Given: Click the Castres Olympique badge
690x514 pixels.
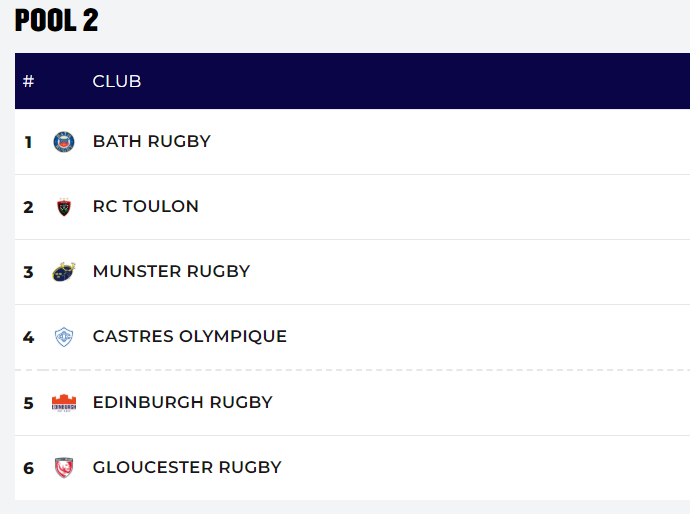Looking at the screenshot, I should pyautogui.click(x=63, y=337).
